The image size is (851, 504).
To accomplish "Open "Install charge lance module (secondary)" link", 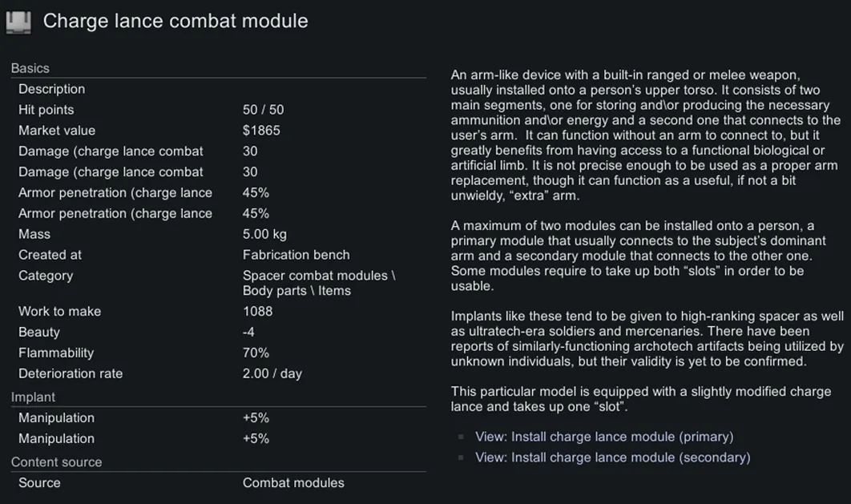I will click(x=612, y=458).
